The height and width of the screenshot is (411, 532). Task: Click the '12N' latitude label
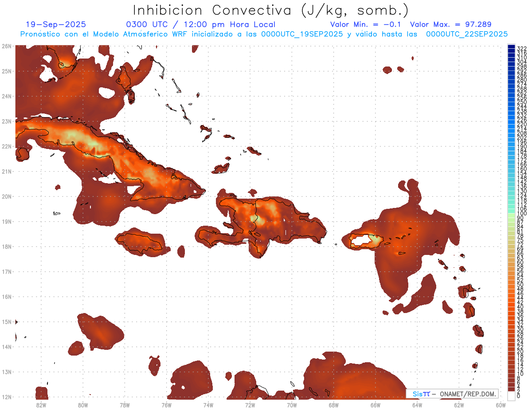(7, 397)
